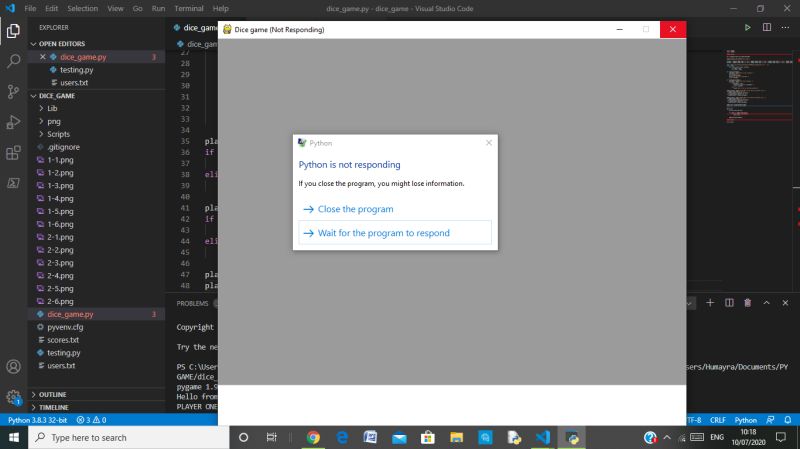This screenshot has height=449, width=800.
Task: Change CRLF line ending setting
Action: 717,420
